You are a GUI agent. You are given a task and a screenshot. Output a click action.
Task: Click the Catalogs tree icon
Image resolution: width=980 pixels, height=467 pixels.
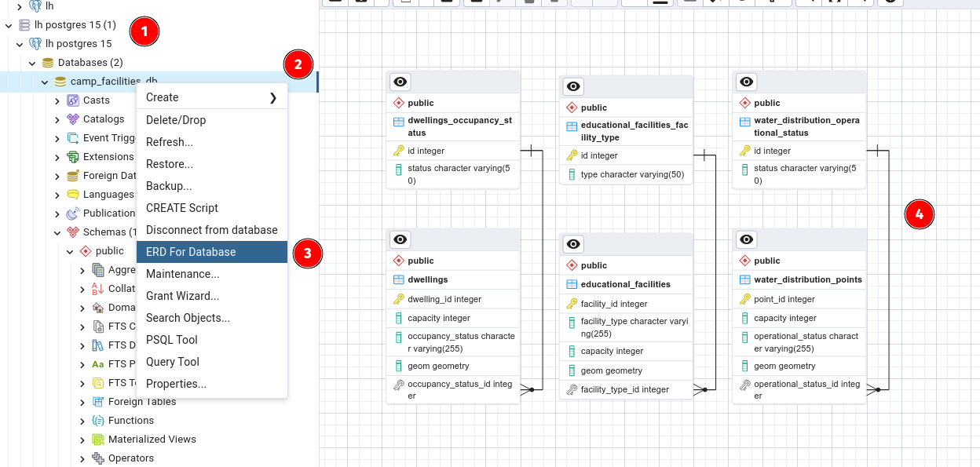click(x=73, y=119)
